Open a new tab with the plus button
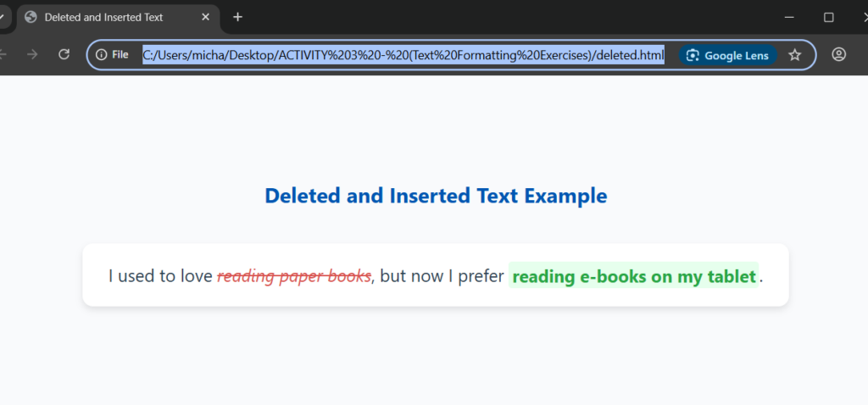Viewport: 868px width, 405px height. coord(237,17)
